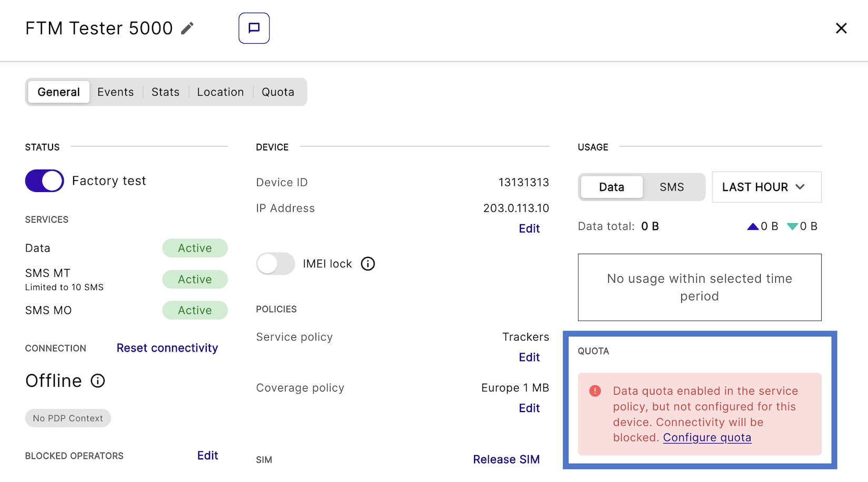Go to the Location tab
The width and height of the screenshot is (868, 482).
(x=220, y=92)
